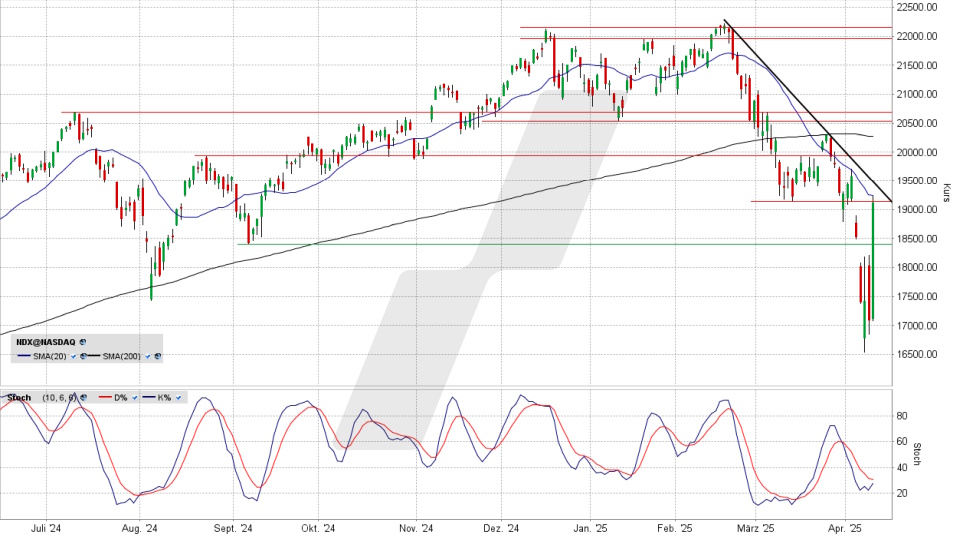Open settings icon beside NDX@NASDAQ label
The height and width of the screenshot is (540, 960).
pos(83,342)
